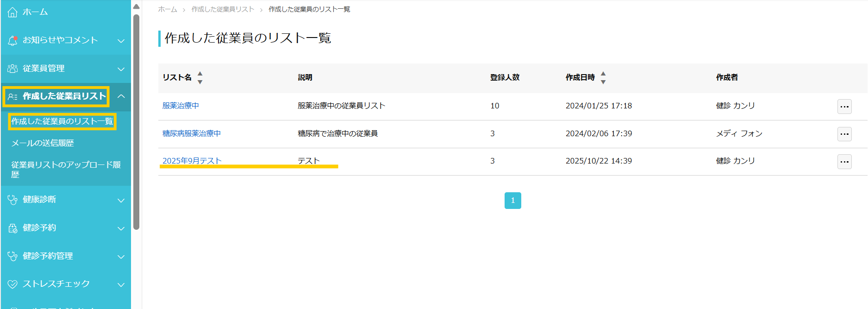This screenshot has height=309, width=868.
Task: Click registered count 10
Action: tap(495, 106)
